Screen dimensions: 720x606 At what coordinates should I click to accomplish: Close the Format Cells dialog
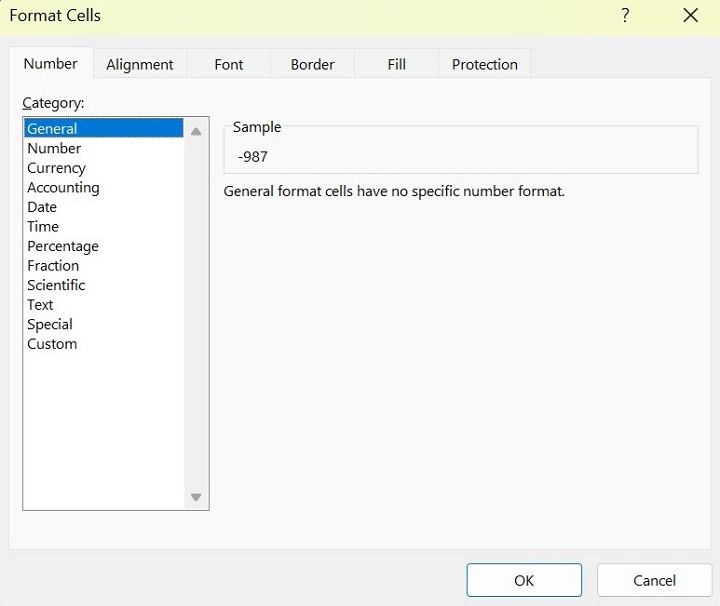click(x=690, y=16)
